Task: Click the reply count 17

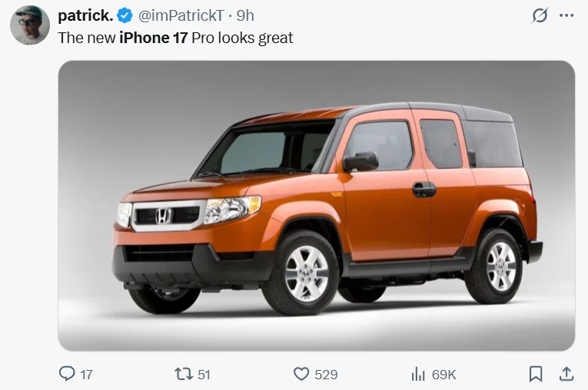Action: tap(86, 375)
